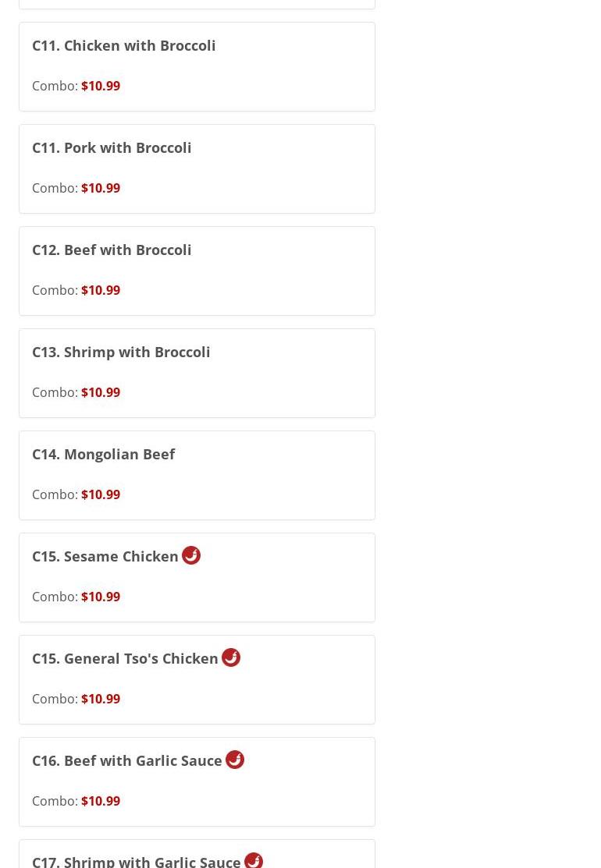This screenshot has width=601, height=868.
Task: Click spicy pepper icon for Beef with Garlic Sauce
Action: pyautogui.click(x=235, y=760)
